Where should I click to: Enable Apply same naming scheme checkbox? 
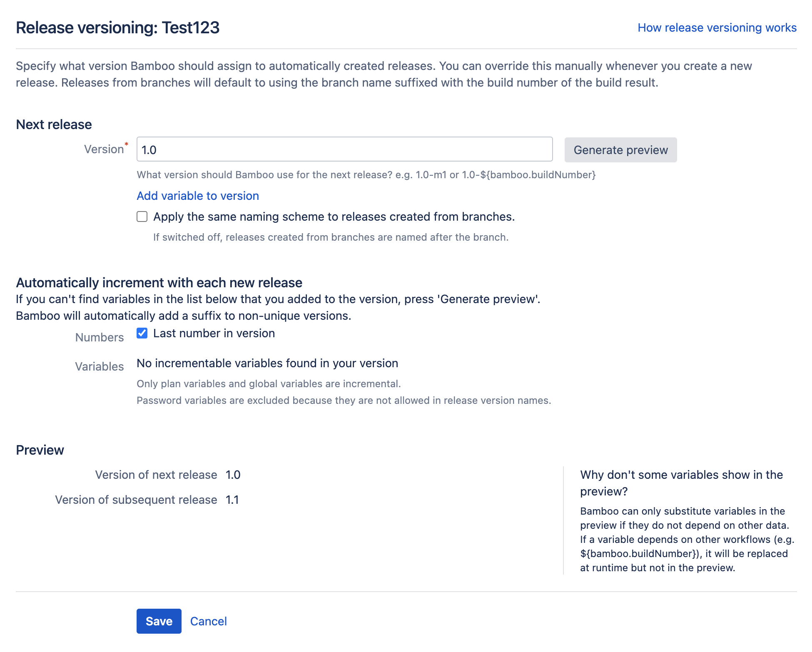click(x=142, y=217)
